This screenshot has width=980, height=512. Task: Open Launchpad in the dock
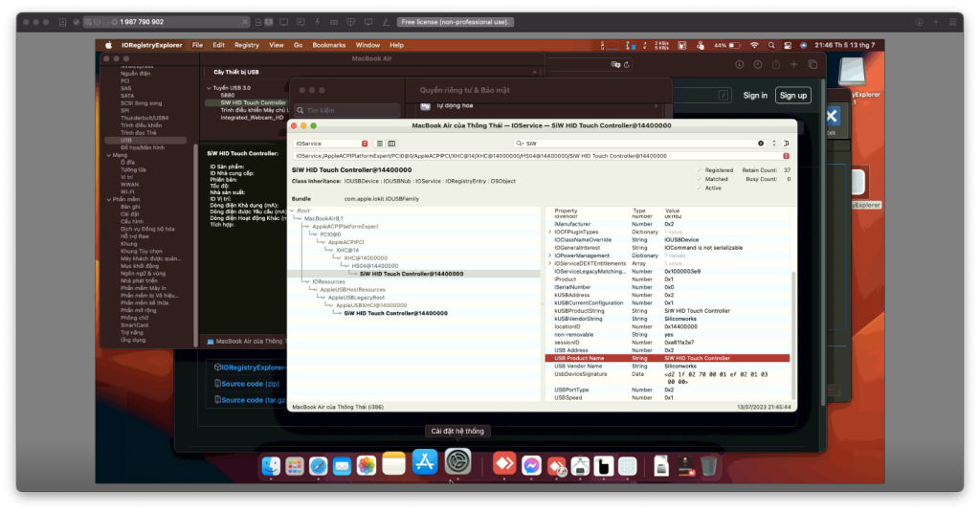pyautogui.click(x=295, y=466)
